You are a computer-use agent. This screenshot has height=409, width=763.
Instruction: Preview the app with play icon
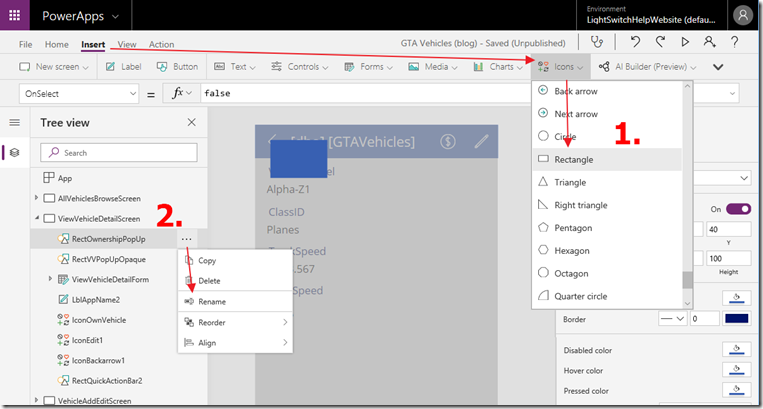(685, 42)
